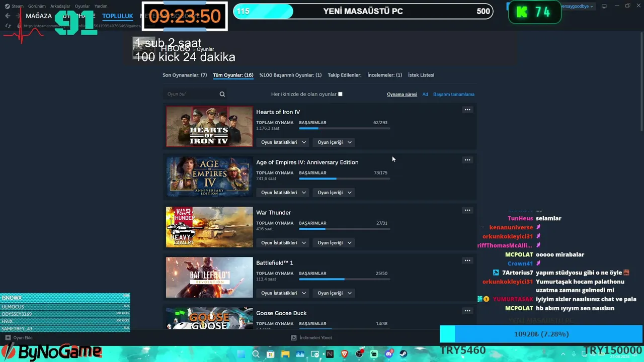Show the Tüm Oyunlar (16) tab
The width and height of the screenshot is (644, 362).
pyautogui.click(x=233, y=75)
